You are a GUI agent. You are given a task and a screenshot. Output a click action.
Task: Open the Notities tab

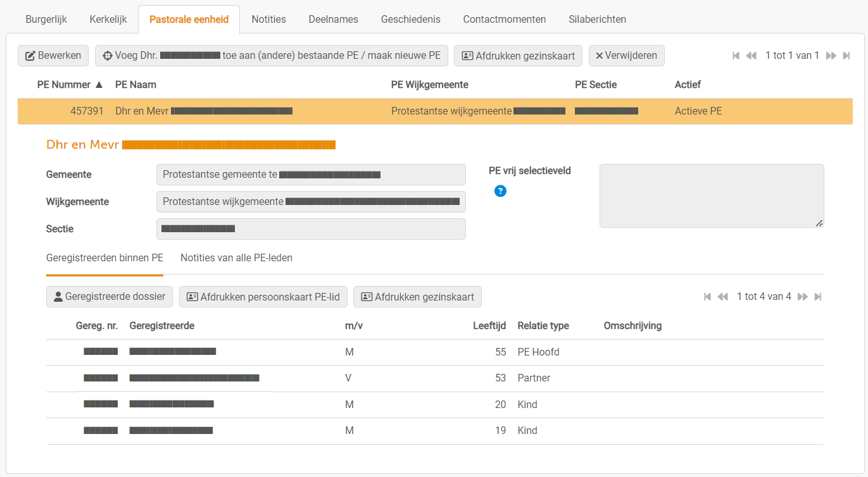pos(268,19)
